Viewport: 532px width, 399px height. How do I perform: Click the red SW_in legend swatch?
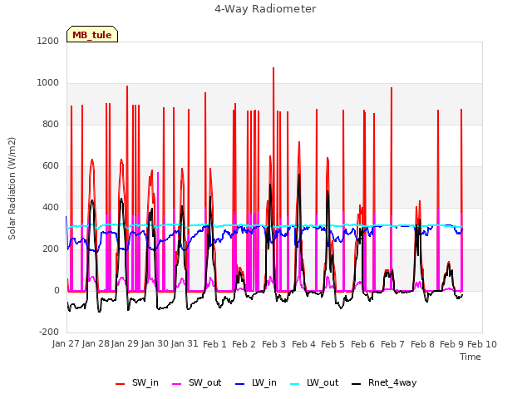120,384
